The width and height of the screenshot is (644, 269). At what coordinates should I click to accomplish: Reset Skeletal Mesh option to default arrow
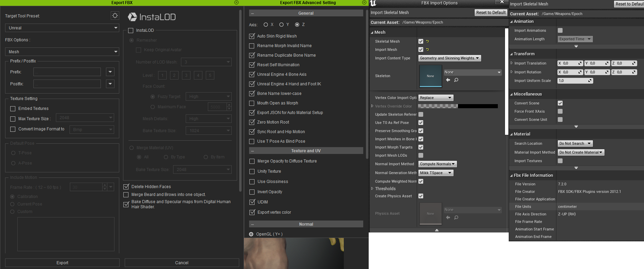tap(428, 41)
